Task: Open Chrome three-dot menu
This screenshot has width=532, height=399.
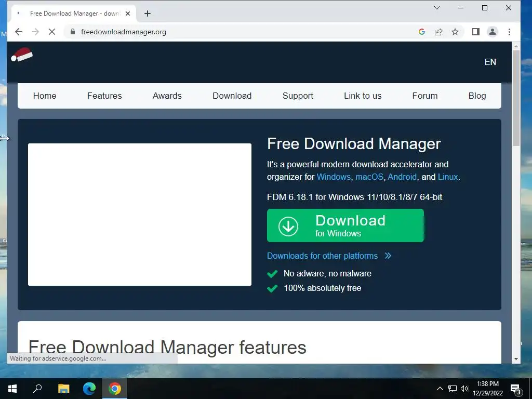Action: [x=509, y=32]
